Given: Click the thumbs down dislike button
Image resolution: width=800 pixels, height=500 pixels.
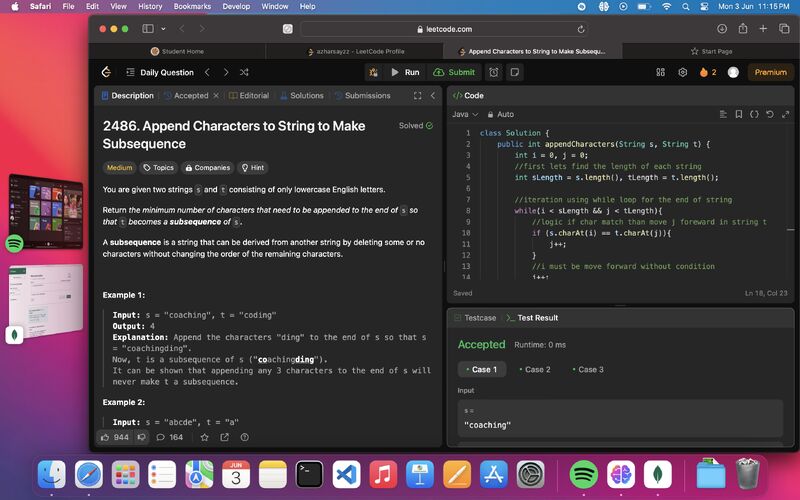Looking at the screenshot, I should pos(142,437).
